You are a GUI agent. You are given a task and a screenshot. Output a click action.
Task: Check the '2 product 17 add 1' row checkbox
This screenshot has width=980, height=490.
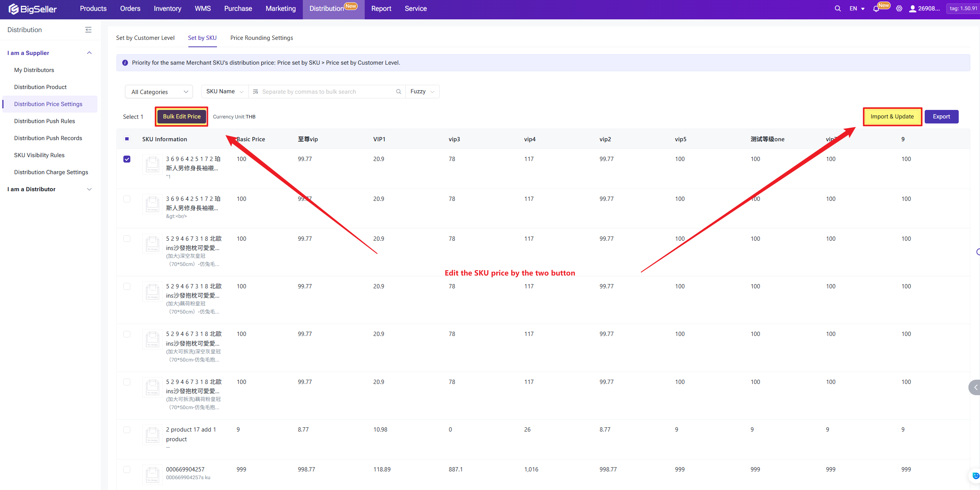(127, 430)
